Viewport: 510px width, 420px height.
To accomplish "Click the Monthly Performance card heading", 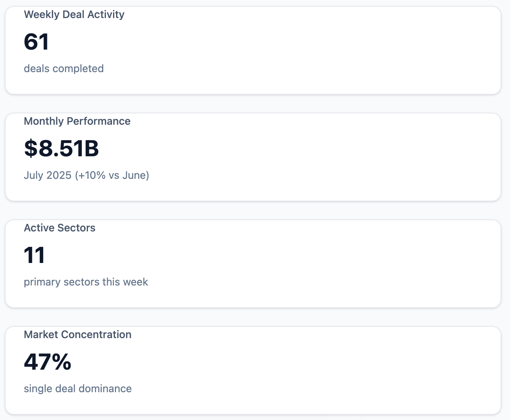I will (77, 121).
